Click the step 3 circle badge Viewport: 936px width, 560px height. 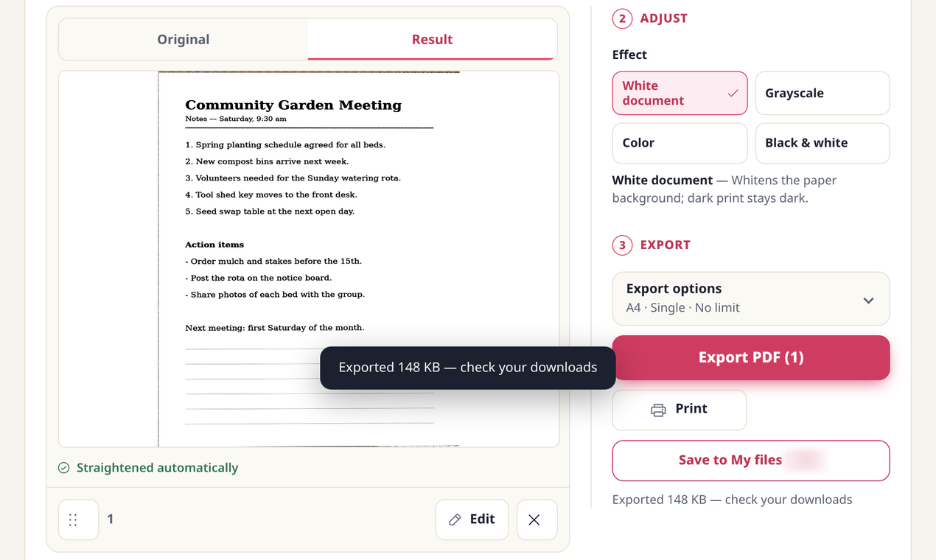[x=622, y=245]
